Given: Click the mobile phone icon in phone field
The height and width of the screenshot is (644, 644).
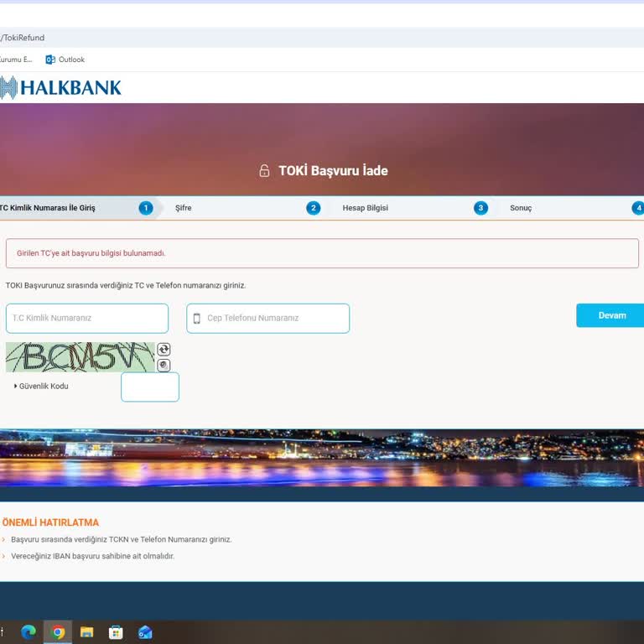Looking at the screenshot, I should [197, 319].
